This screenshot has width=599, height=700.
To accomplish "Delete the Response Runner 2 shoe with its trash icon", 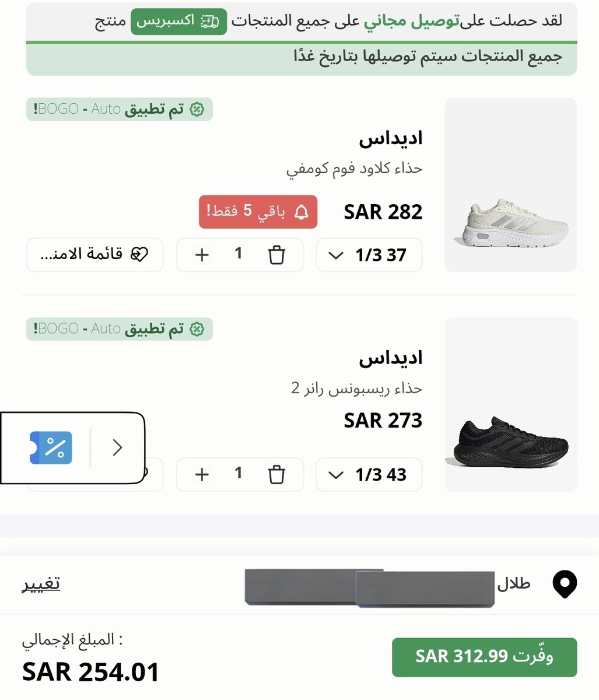I will click(276, 474).
